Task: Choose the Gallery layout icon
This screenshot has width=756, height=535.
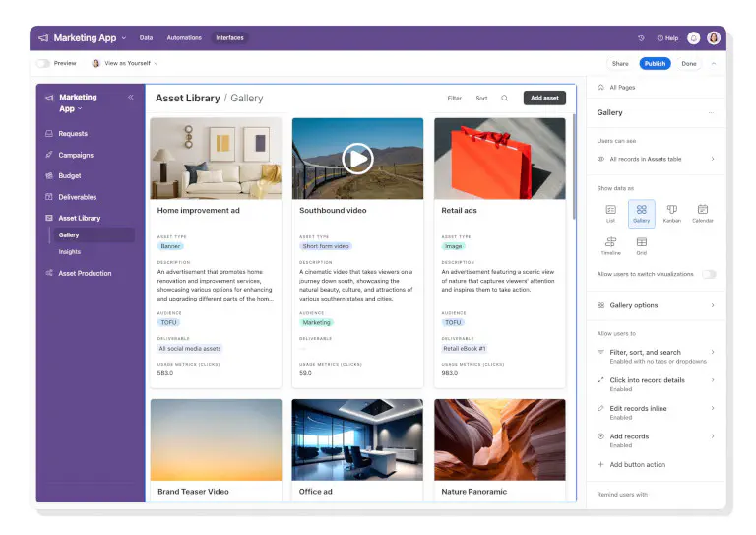Action: (641, 213)
